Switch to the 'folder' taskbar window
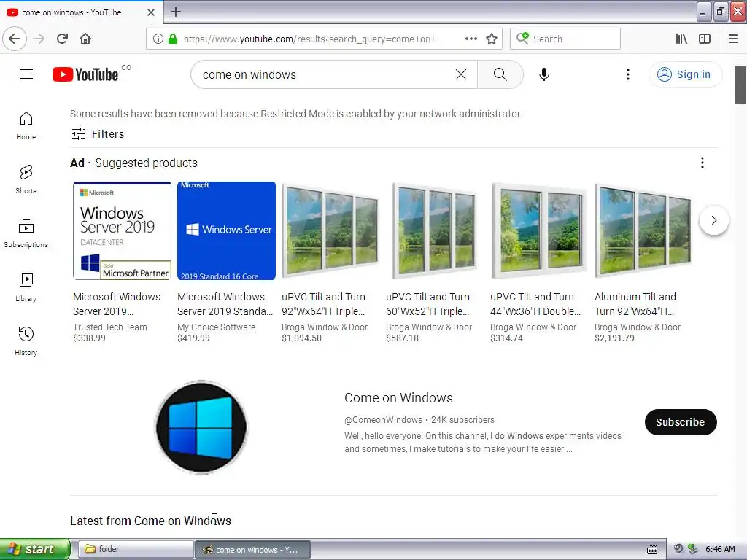The image size is (747, 560). point(135,549)
